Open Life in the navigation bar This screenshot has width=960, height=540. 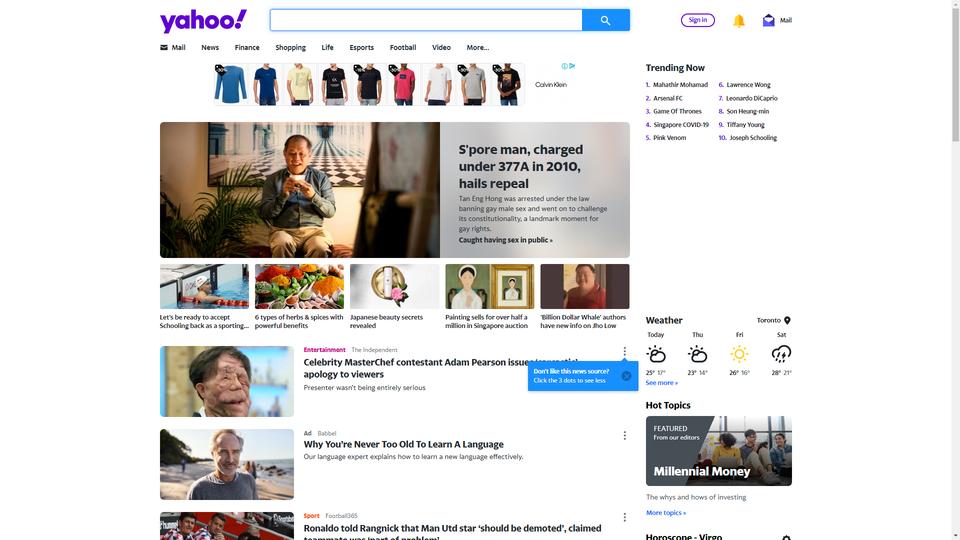point(328,47)
